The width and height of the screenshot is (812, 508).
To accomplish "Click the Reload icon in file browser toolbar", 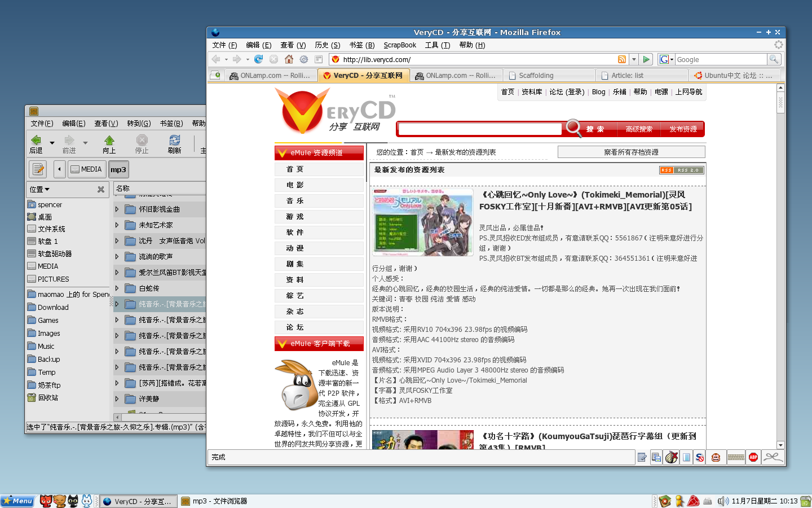I will point(175,144).
